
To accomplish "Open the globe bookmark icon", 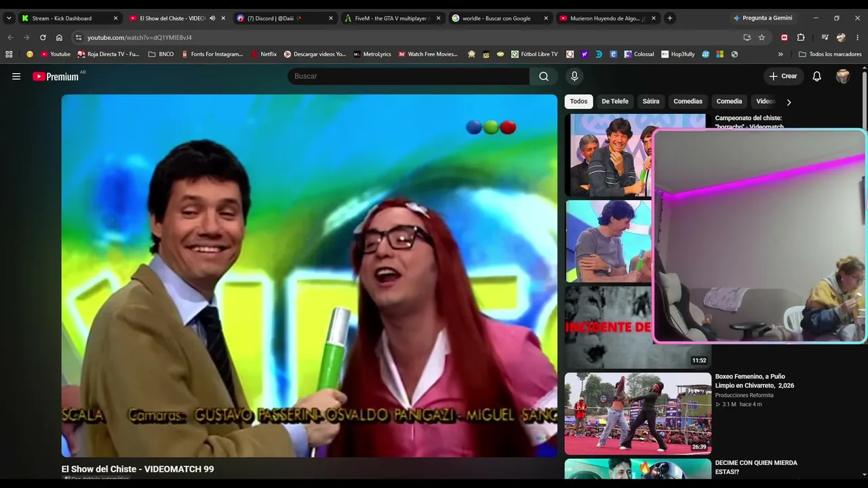I will click(x=734, y=54).
